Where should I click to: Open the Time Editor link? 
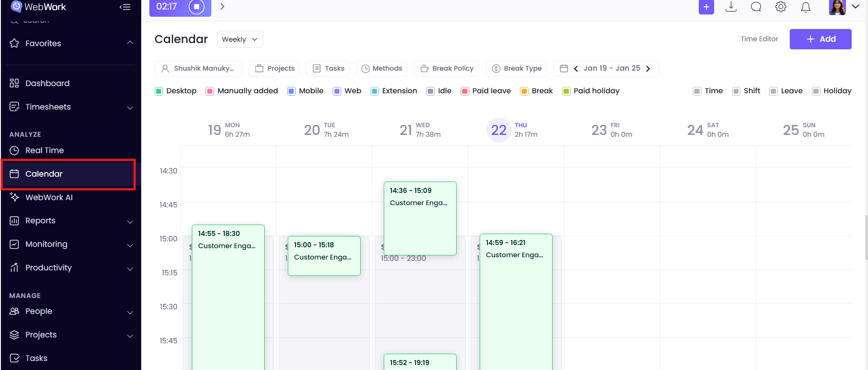[x=759, y=39]
